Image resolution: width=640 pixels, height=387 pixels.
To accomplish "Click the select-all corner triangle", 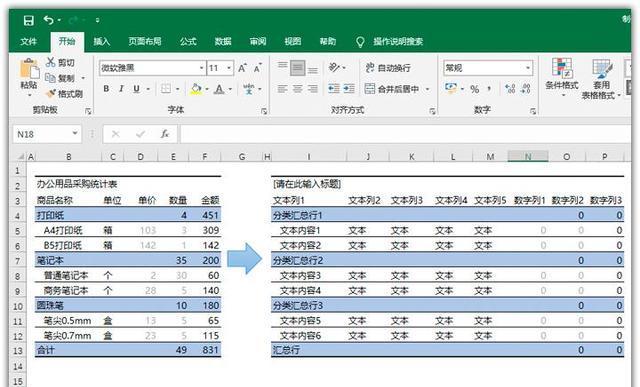I will click(x=20, y=156).
